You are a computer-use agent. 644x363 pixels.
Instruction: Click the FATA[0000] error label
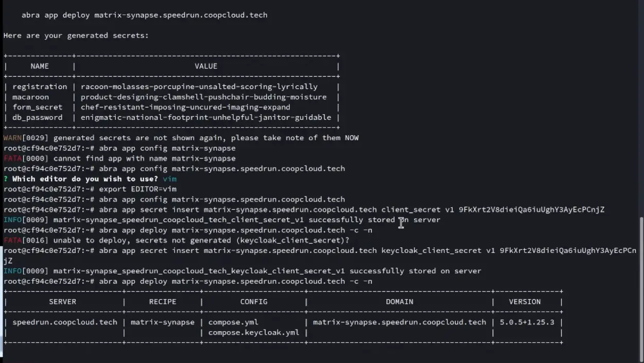coord(26,158)
